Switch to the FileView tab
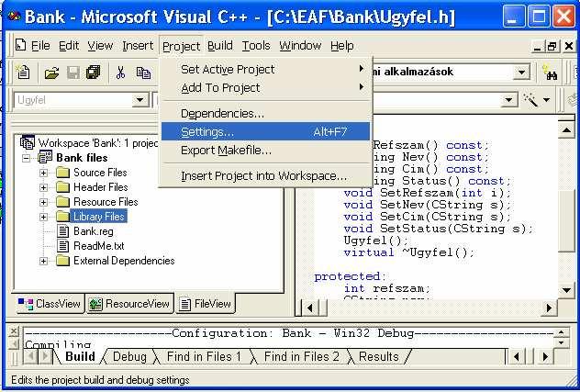580x392 pixels. click(206, 304)
